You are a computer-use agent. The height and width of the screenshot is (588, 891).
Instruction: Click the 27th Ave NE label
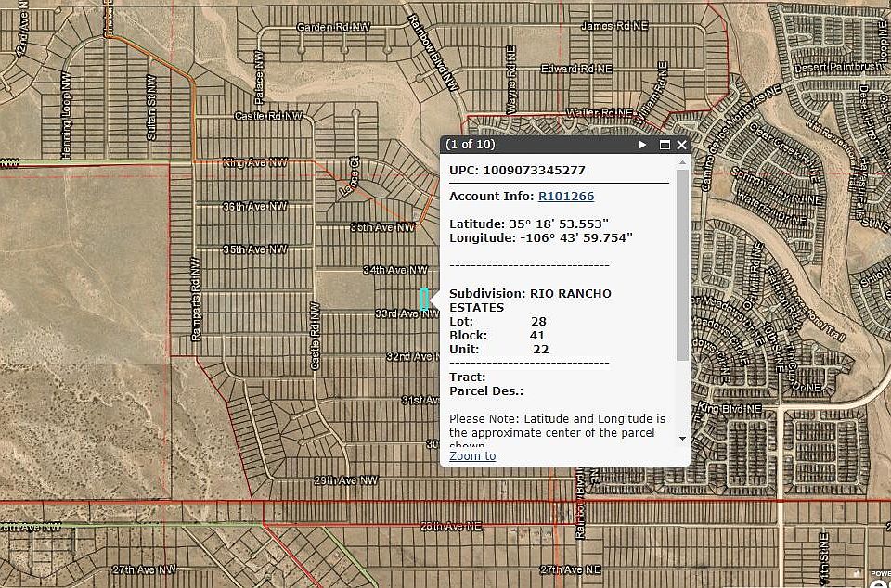point(570,569)
